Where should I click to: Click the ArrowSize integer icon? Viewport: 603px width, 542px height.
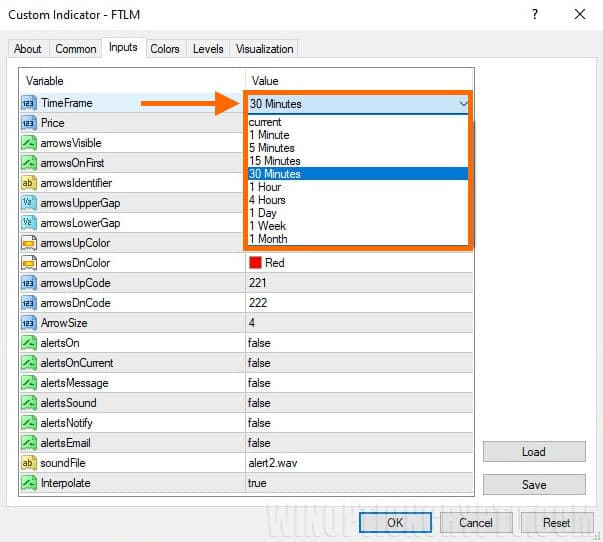(29, 323)
